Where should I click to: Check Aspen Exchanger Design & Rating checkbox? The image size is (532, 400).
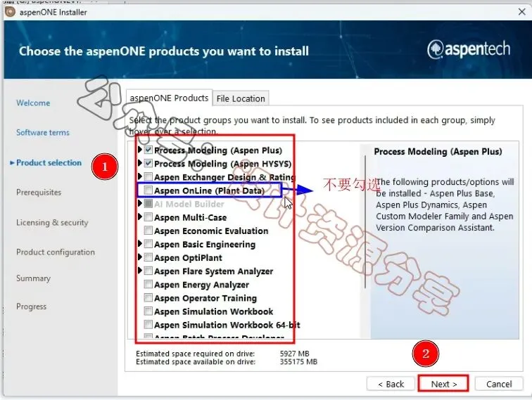(x=148, y=176)
